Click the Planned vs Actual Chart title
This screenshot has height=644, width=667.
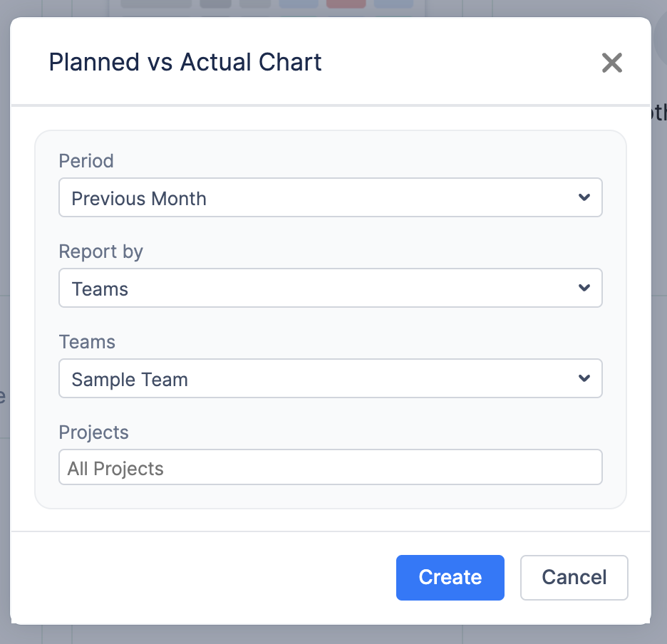(185, 62)
